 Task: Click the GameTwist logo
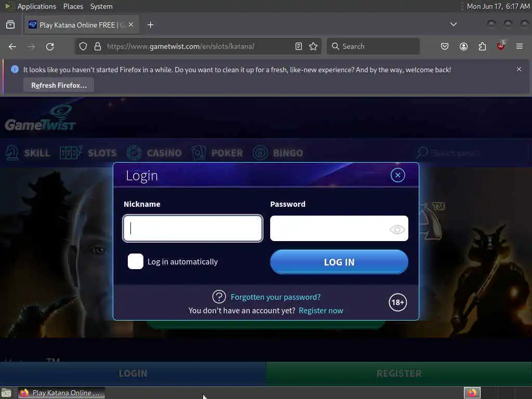41,118
